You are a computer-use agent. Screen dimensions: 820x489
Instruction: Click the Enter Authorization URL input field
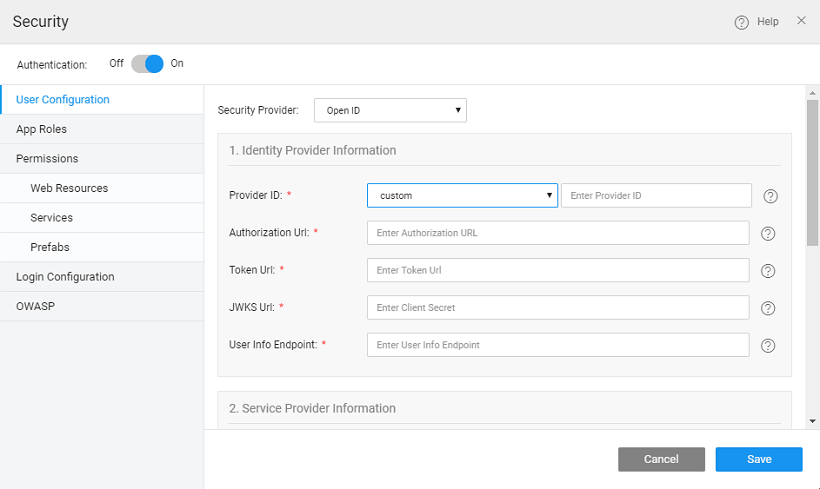coord(558,233)
